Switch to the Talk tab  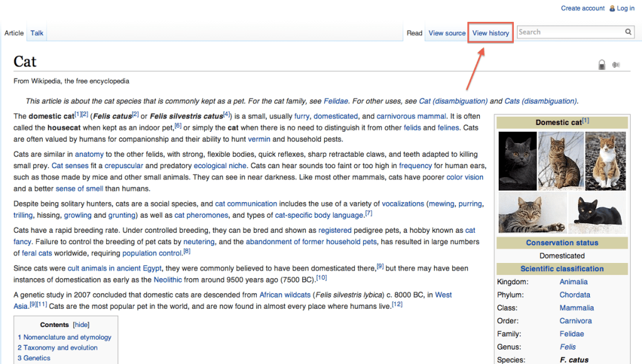click(37, 33)
